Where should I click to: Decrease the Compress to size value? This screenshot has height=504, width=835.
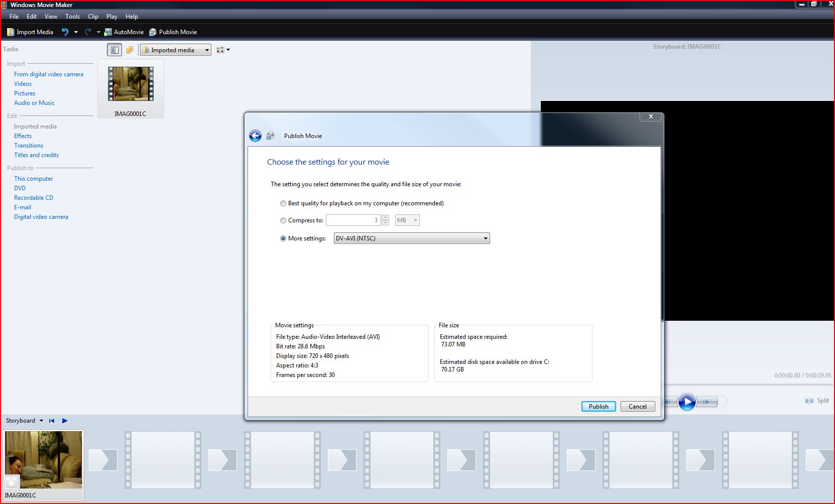pyautogui.click(x=386, y=223)
